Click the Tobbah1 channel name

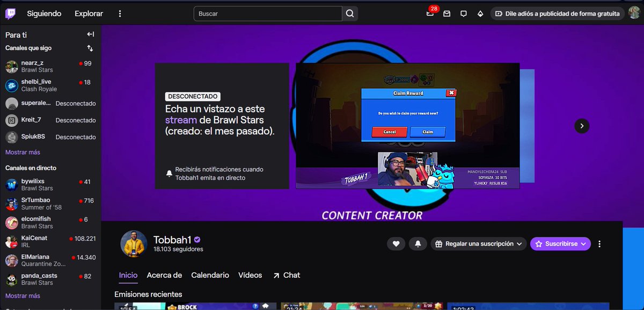tap(172, 240)
